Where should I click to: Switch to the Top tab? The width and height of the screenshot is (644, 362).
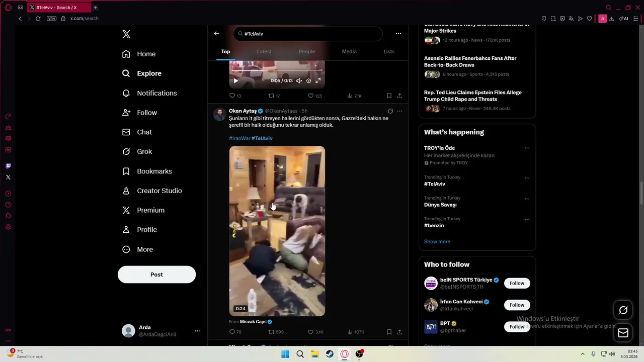tap(225, 51)
